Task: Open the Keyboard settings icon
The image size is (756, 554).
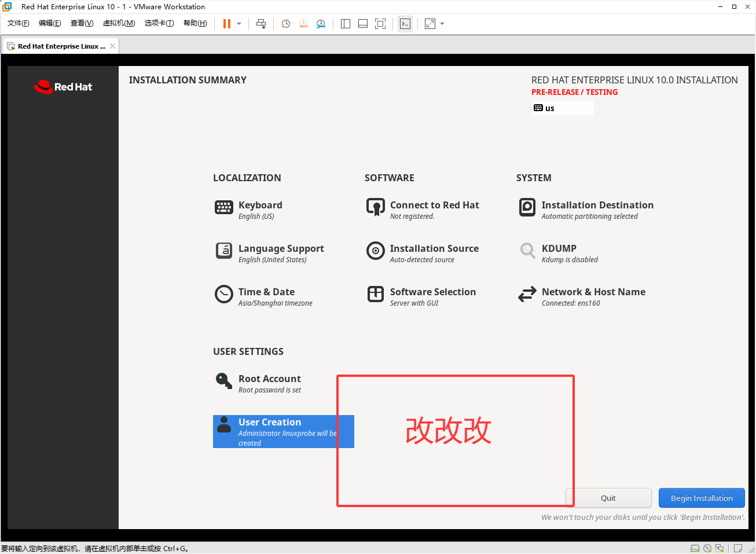Action: pyautogui.click(x=224, y=207)
